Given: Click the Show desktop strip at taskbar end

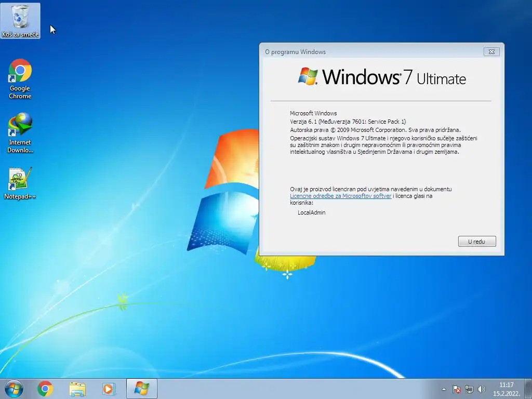Looking at the screenshot, I should 528,389.
